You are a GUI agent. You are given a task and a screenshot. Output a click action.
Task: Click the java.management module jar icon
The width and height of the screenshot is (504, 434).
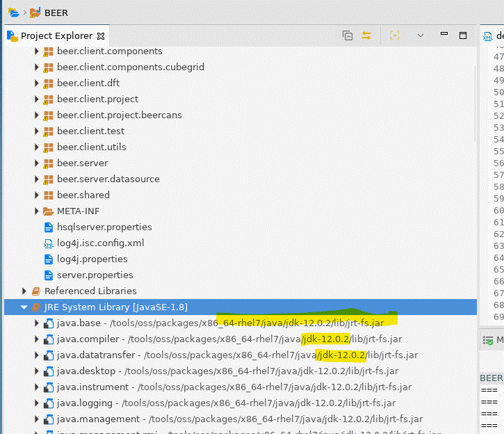tap(49, 419)
